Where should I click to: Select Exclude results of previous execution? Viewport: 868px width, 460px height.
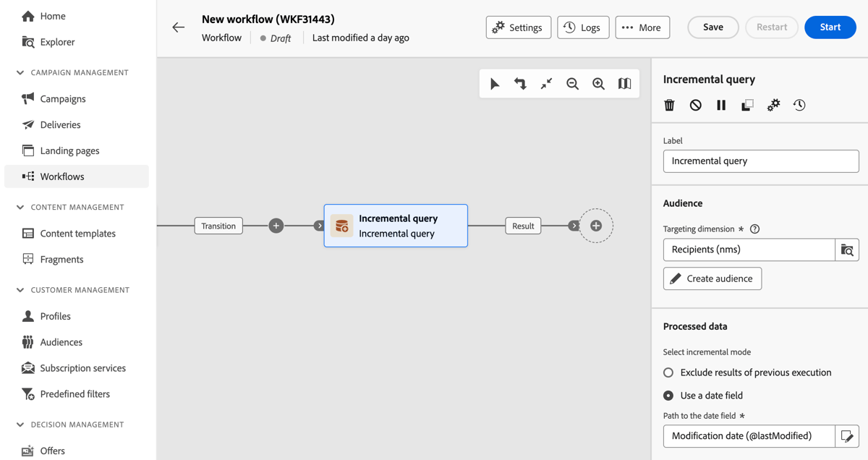pos(668,372)
